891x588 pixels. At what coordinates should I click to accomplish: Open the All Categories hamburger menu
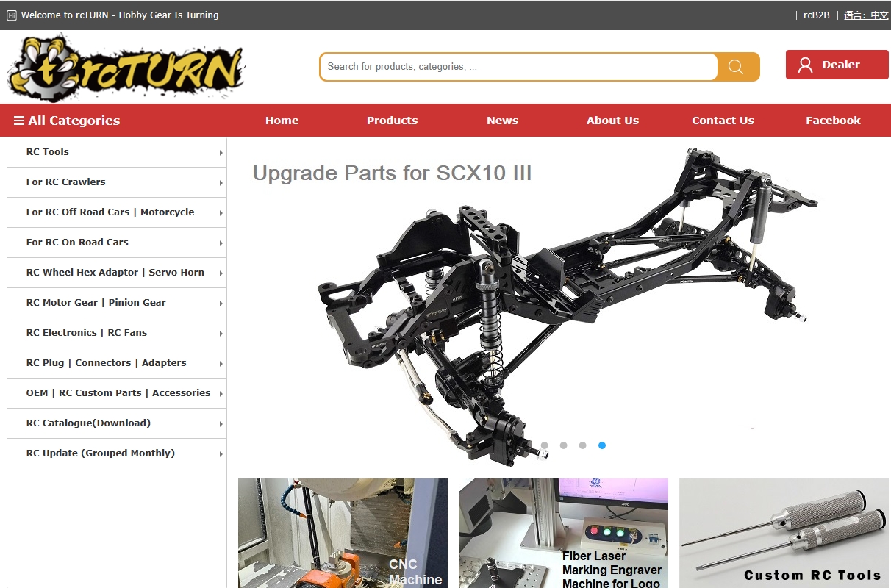67,121
